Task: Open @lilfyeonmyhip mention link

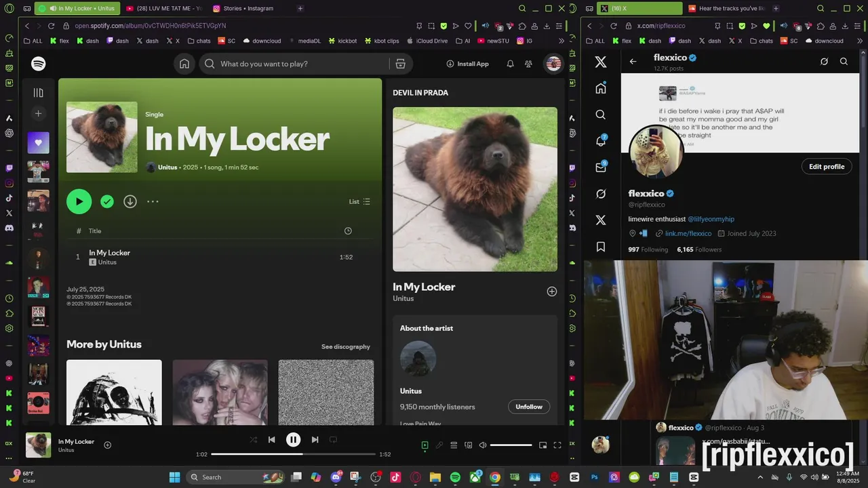Action: tap(711, 219)
